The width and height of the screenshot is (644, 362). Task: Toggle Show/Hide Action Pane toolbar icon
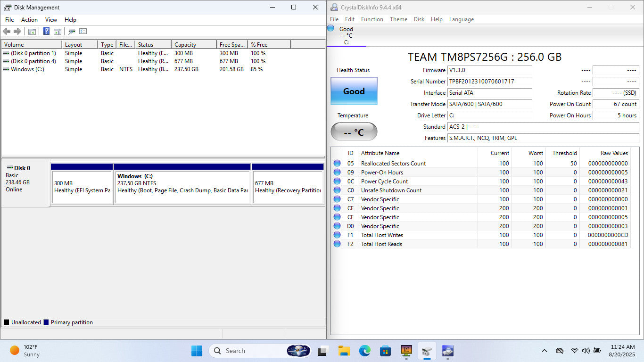(58, 32)
